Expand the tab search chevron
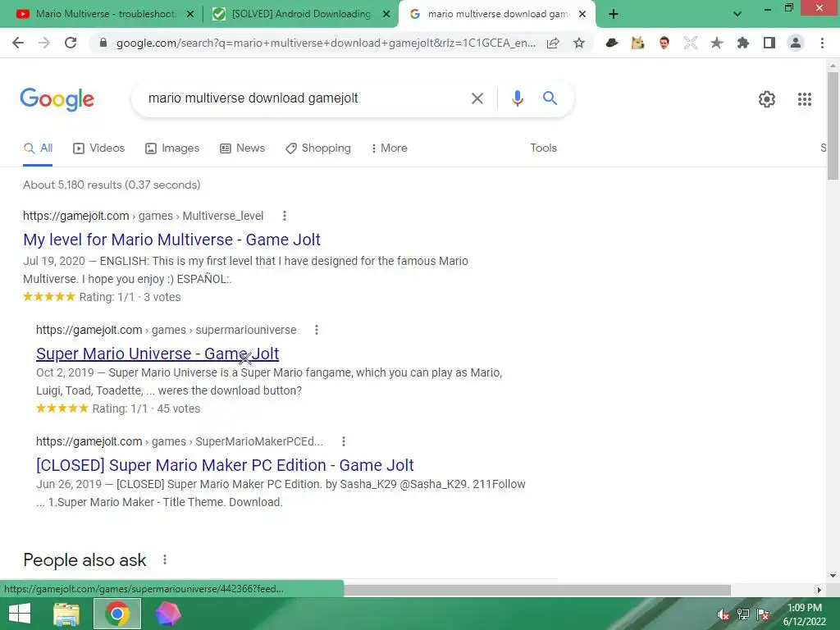Image resolution: width=840 pixels, height=630 pixels. (x=737, y=14)
